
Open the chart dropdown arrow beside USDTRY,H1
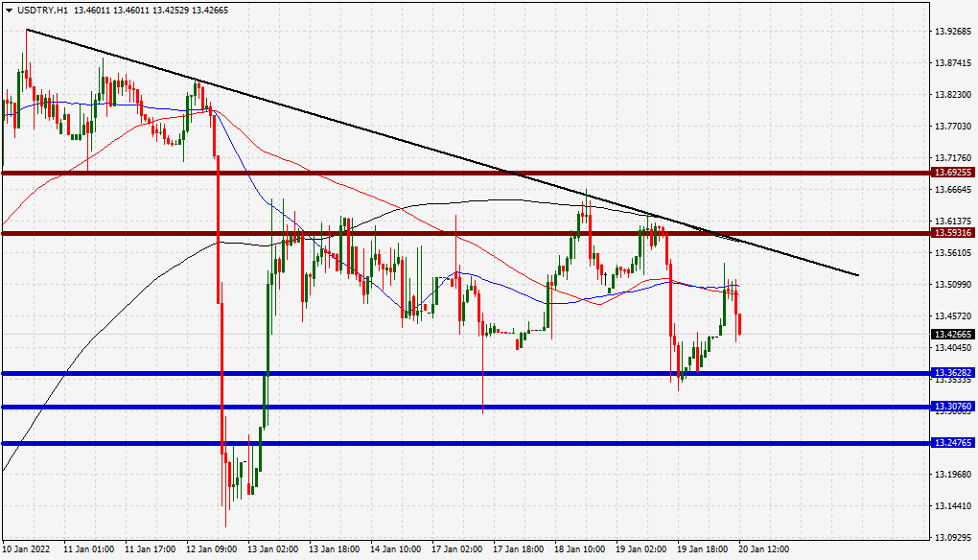pos(9,11)
